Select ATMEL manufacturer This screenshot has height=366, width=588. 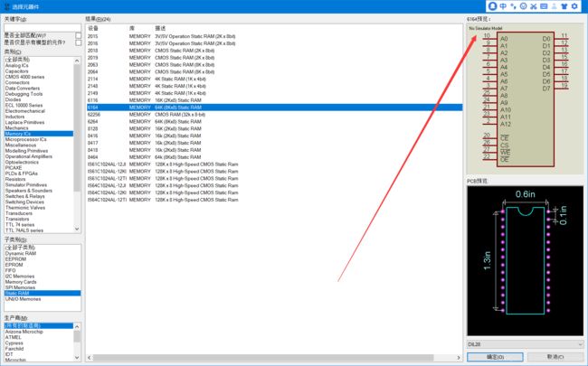pyautogui.click(x=14, y=337)
